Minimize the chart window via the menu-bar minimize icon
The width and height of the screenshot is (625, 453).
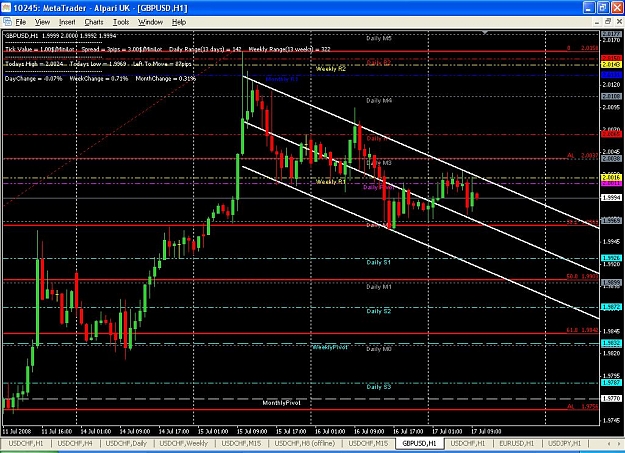click(x=597, y=22)
